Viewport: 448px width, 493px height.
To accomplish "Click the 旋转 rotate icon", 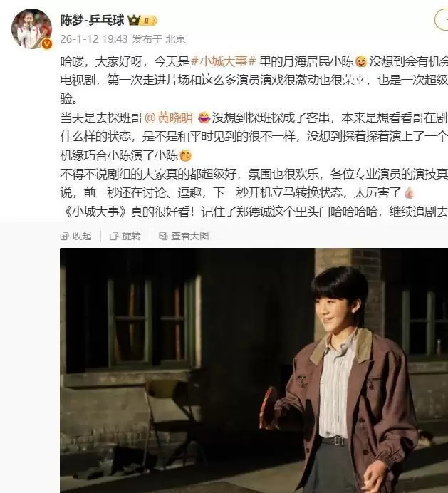I will tap(113, 237).
